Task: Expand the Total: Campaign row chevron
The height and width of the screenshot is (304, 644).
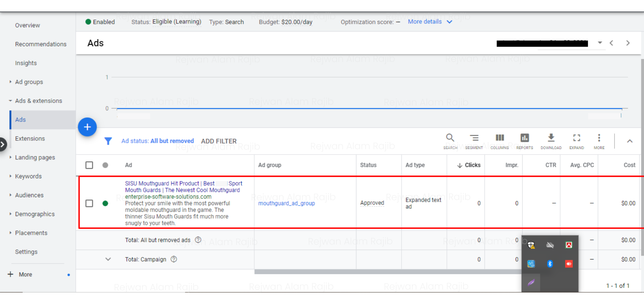Action: [108, 260]
